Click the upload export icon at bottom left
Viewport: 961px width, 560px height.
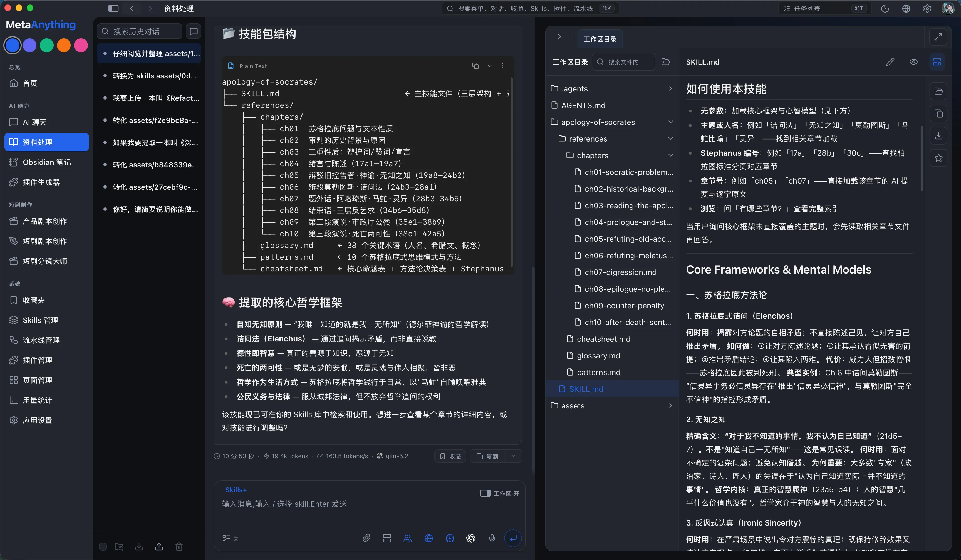click(159, 547)
